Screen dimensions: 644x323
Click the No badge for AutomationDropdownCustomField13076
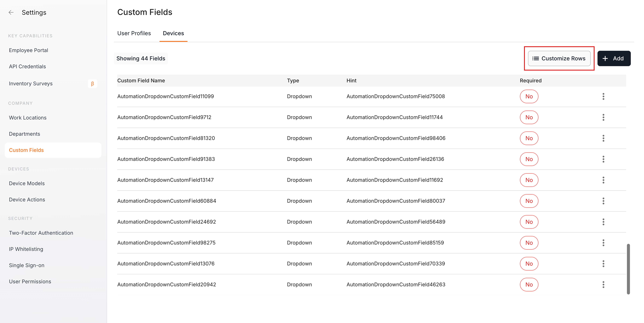click(529, 264)
